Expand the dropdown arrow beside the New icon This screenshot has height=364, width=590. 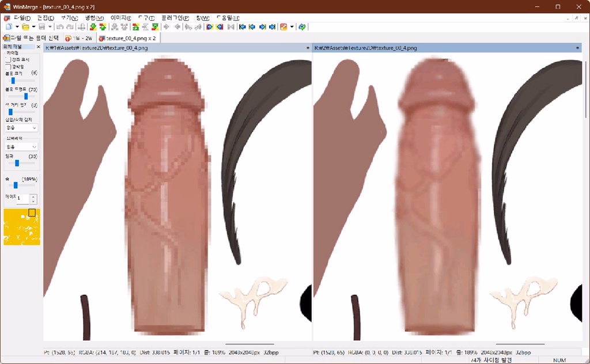(x=17, y=27)
